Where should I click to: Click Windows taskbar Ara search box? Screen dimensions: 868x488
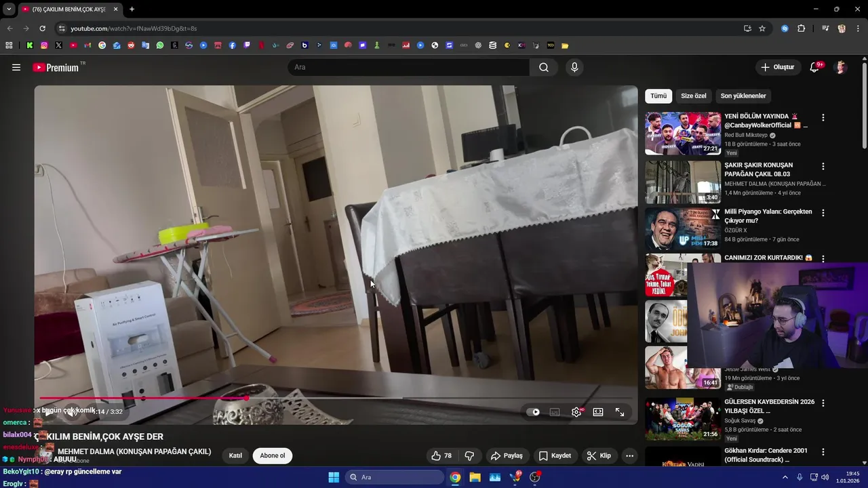pos(394,477)
